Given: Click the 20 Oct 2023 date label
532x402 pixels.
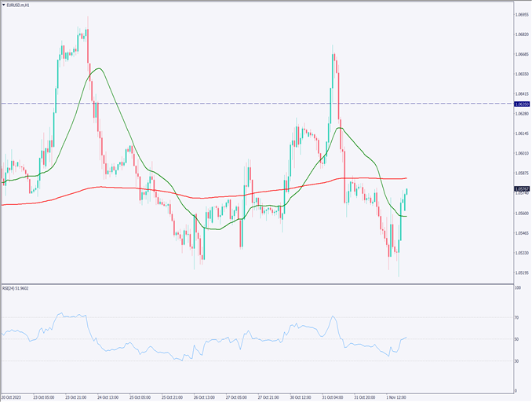Looking at the screenshot, I should click(14, 397).
